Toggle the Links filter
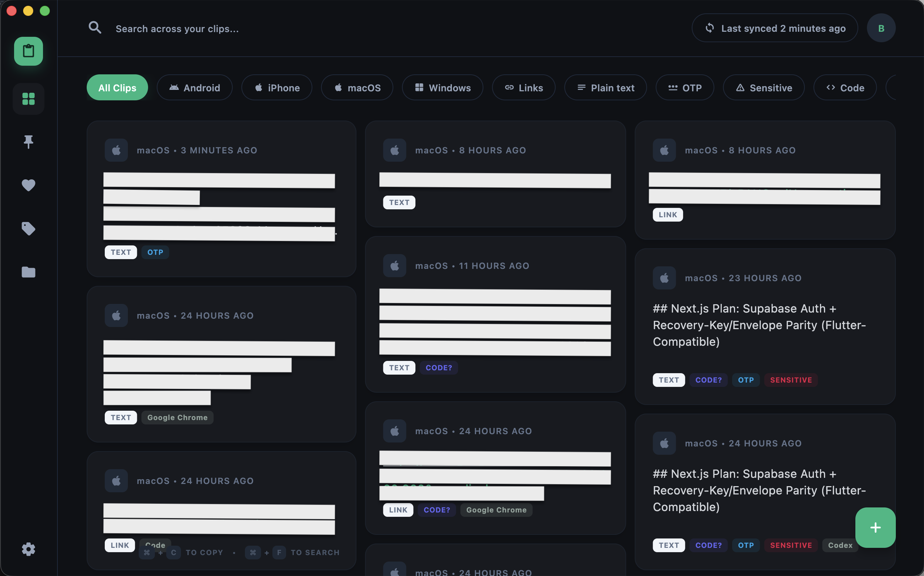 [x=523, y=87]
